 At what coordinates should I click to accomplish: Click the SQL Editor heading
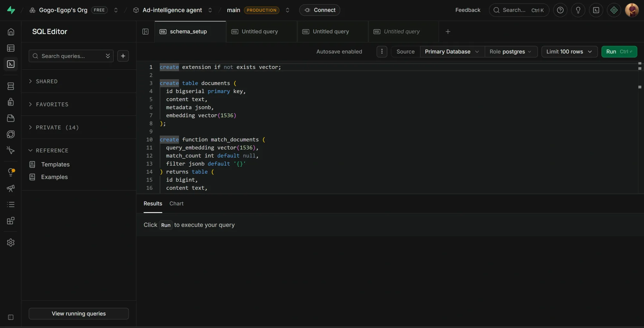[x=50, y=32]
